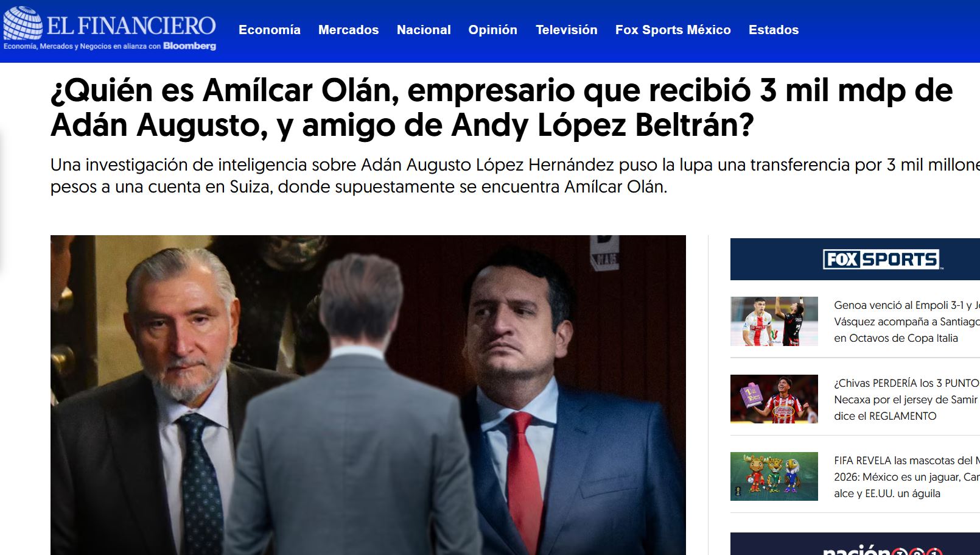Click the main article photo
Viewport: 980px width, 555px height.
coord(368,395)
